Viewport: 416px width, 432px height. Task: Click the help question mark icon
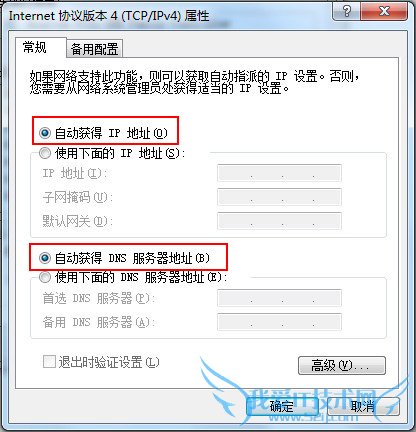(x=347, y=11)
